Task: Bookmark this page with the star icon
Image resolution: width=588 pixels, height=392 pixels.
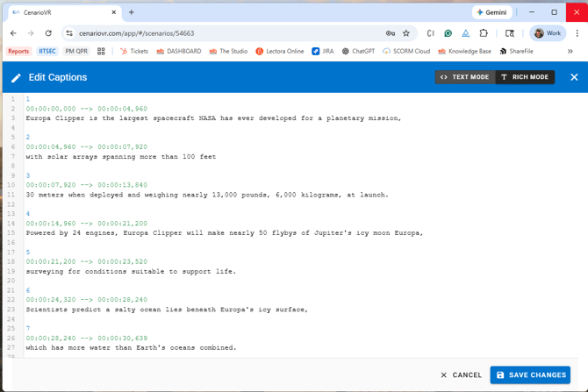Action: point(405,33)
